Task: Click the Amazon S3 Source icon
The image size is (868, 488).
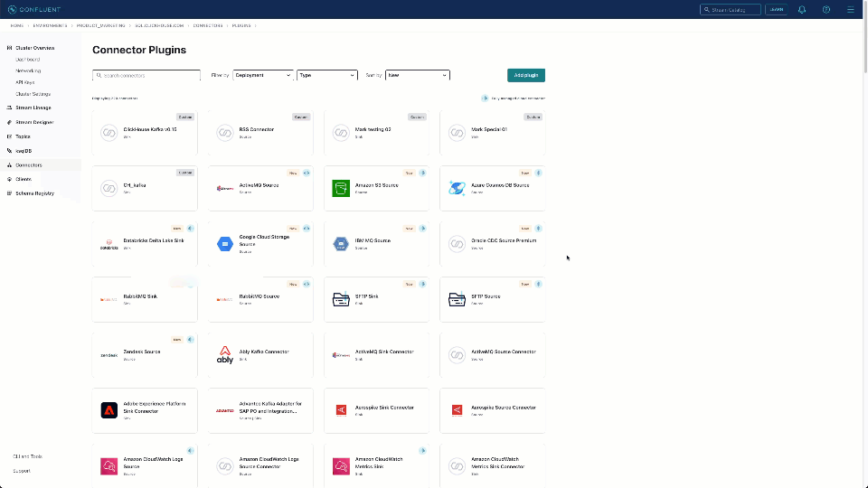Action: (340, 188)
